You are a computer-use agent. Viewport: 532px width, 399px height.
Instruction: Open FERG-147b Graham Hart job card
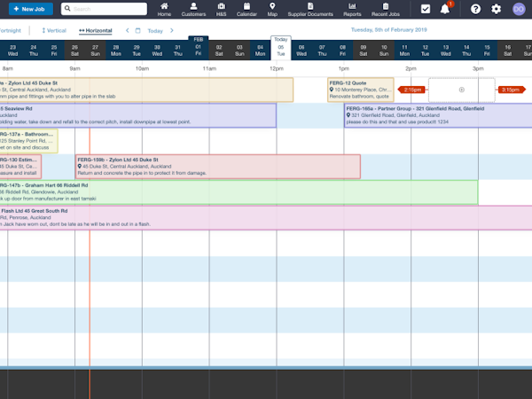[x=239, y=192]
